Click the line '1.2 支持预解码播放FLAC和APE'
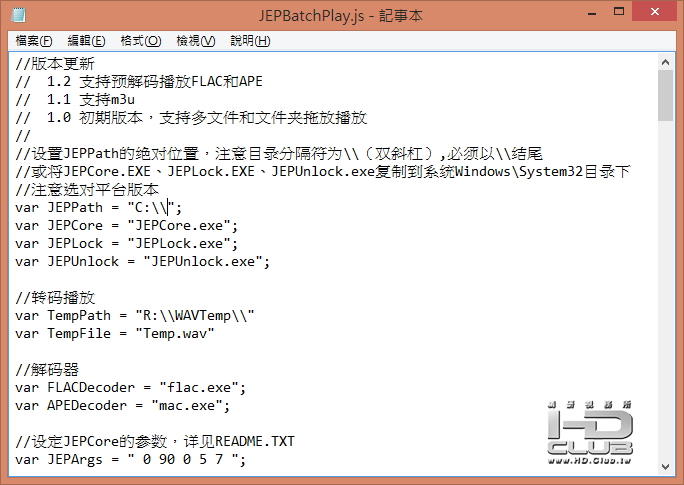This screenshot has height=485, width=684. 139,82
